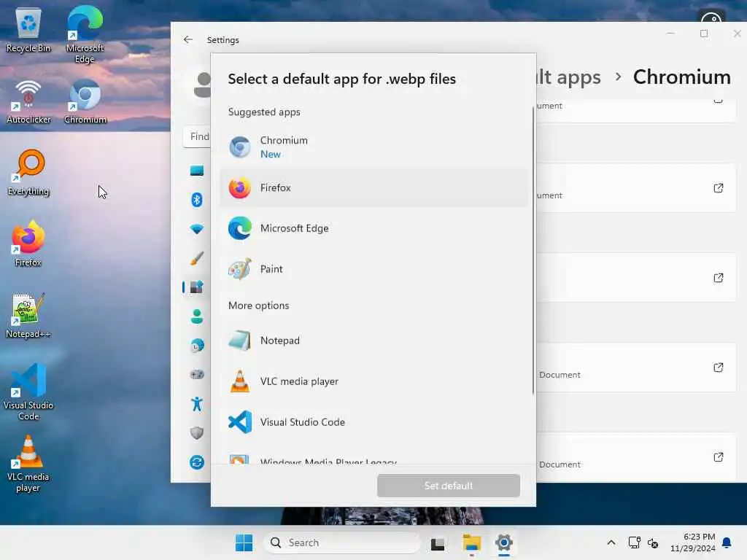Open the muted volume tray icon

653,542
